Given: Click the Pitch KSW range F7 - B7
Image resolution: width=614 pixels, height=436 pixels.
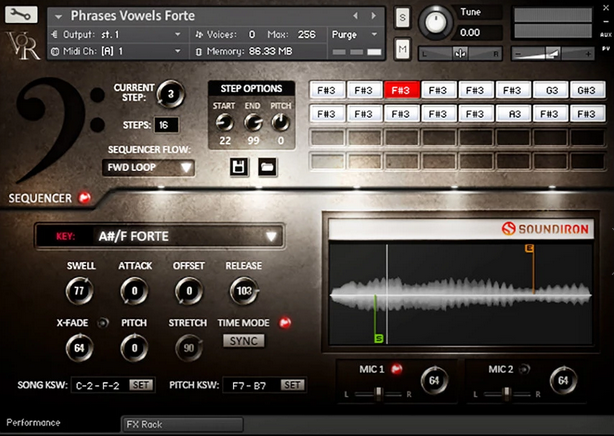Looking at the screenshot, I should click(249, 386).
